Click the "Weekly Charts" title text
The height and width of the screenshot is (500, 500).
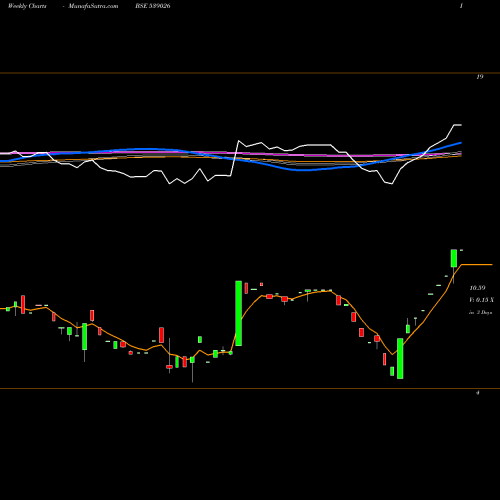coord(27,6)
